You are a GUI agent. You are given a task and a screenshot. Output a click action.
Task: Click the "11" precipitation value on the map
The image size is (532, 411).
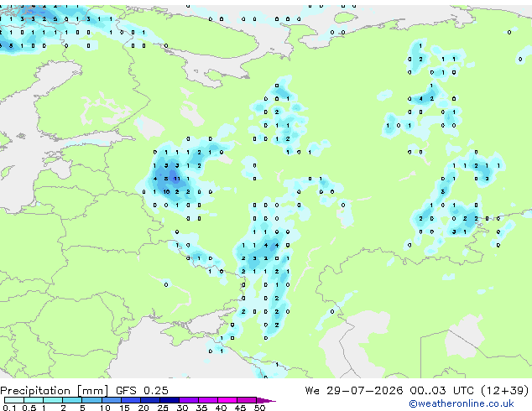177,179
